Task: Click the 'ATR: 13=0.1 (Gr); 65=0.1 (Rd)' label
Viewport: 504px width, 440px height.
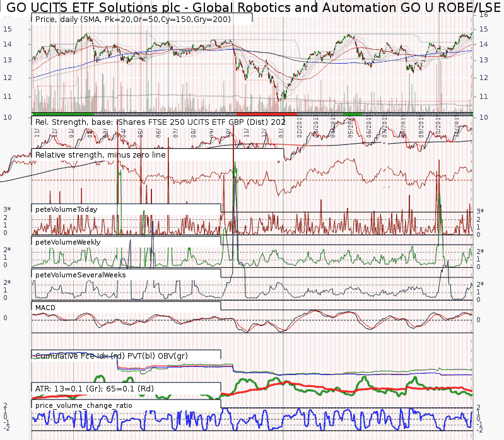Action: tap(95, 388)
